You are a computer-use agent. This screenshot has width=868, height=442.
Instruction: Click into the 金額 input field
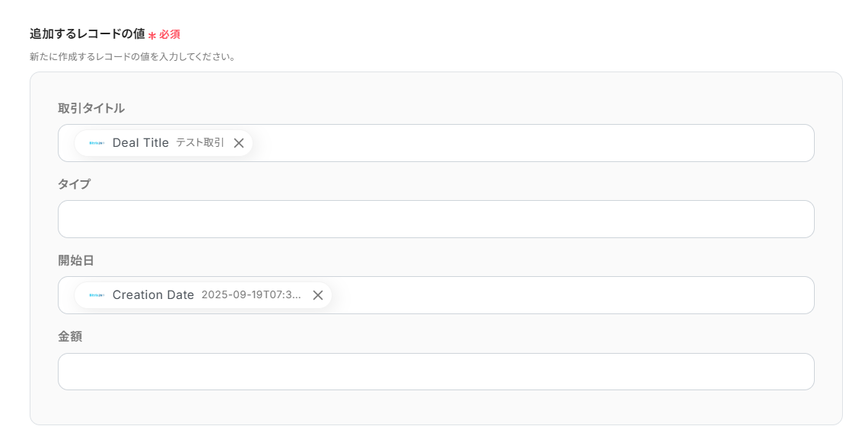[436, 371]
